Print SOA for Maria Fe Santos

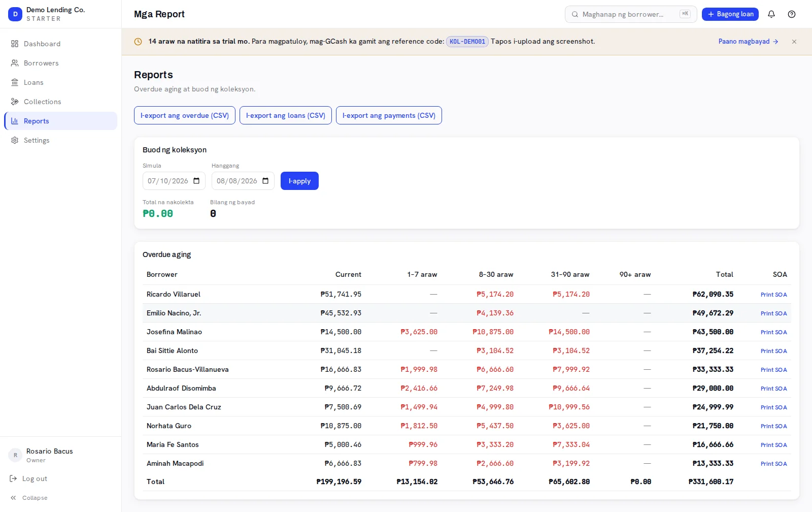(773, 445)
